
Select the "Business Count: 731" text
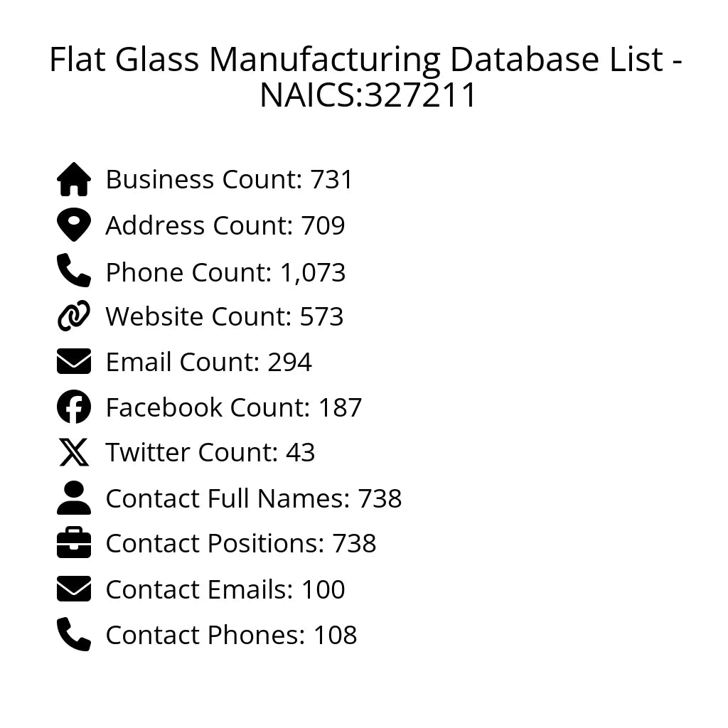tap(229, 180)
